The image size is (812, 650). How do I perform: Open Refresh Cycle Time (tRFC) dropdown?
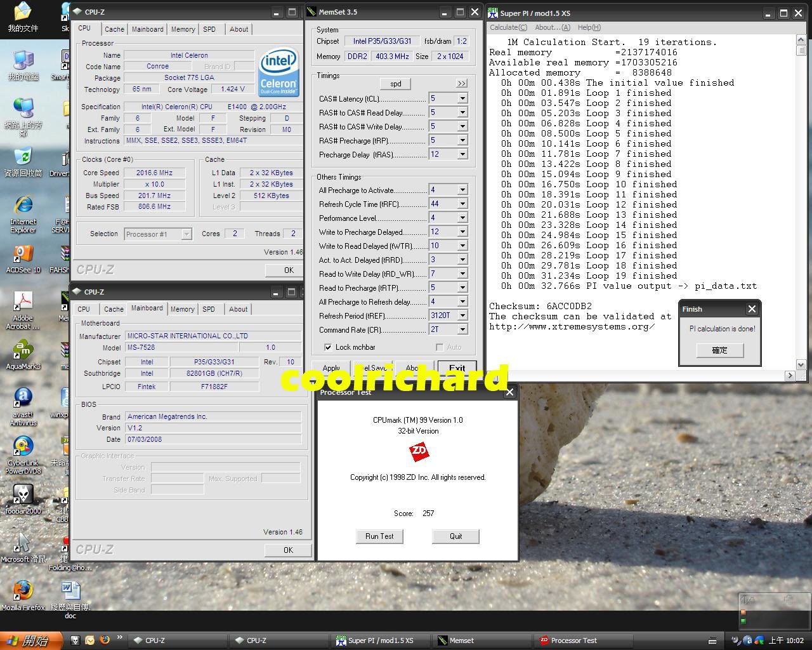(462, 204)
